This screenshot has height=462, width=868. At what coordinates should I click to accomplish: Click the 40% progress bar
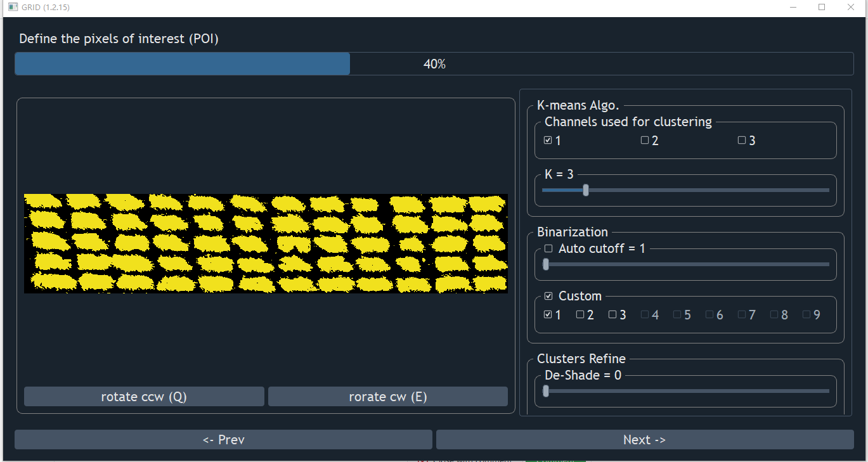(x=434, y=63)
